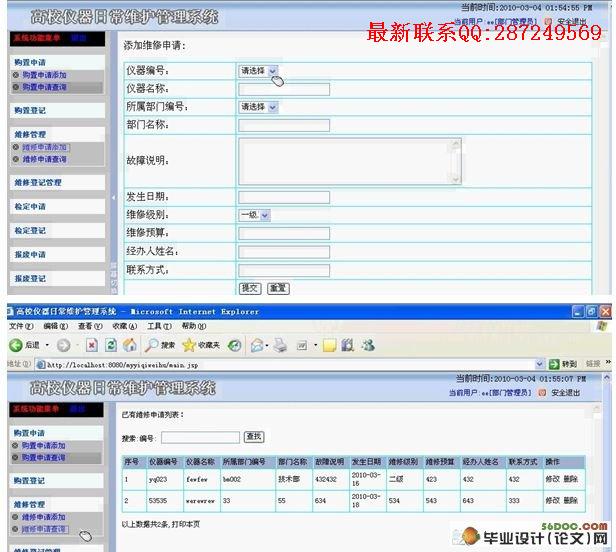Click the IE Print icon

[x=280, y=345]
